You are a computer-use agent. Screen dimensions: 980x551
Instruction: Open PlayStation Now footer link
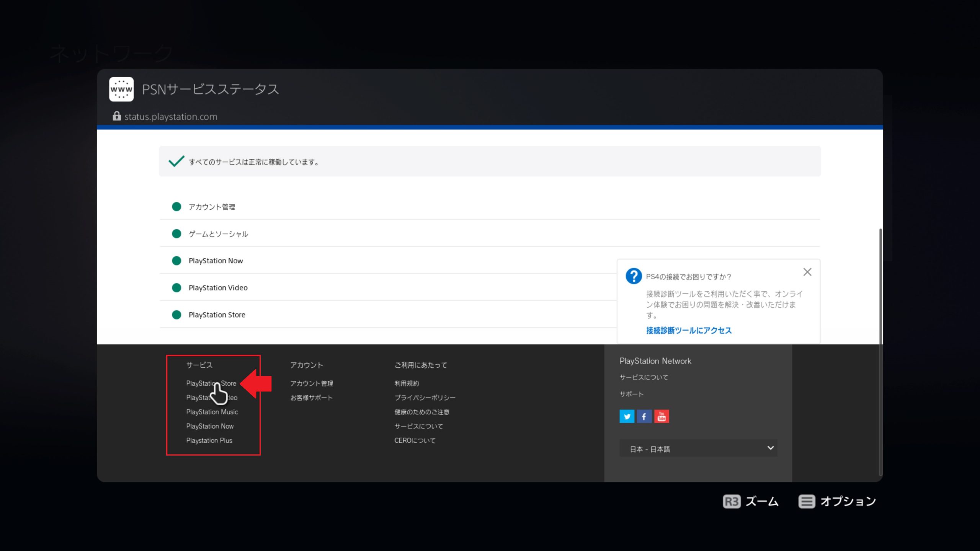click(210, 426)
